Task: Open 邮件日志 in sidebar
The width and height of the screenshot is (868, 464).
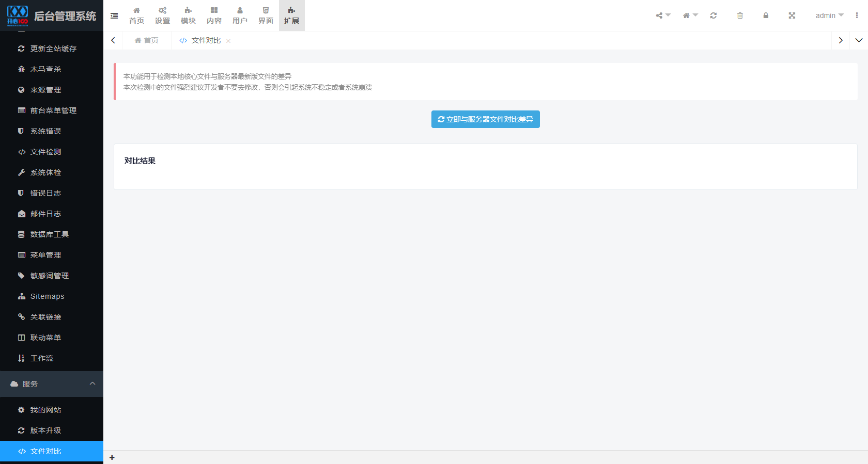Action: [x=52, y=214]
